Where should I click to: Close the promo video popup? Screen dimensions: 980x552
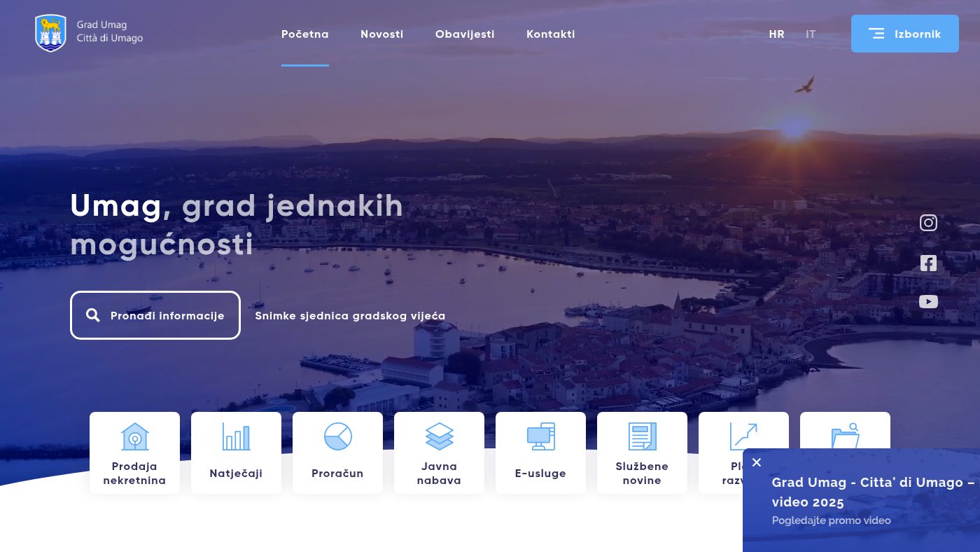click(757, 462)
